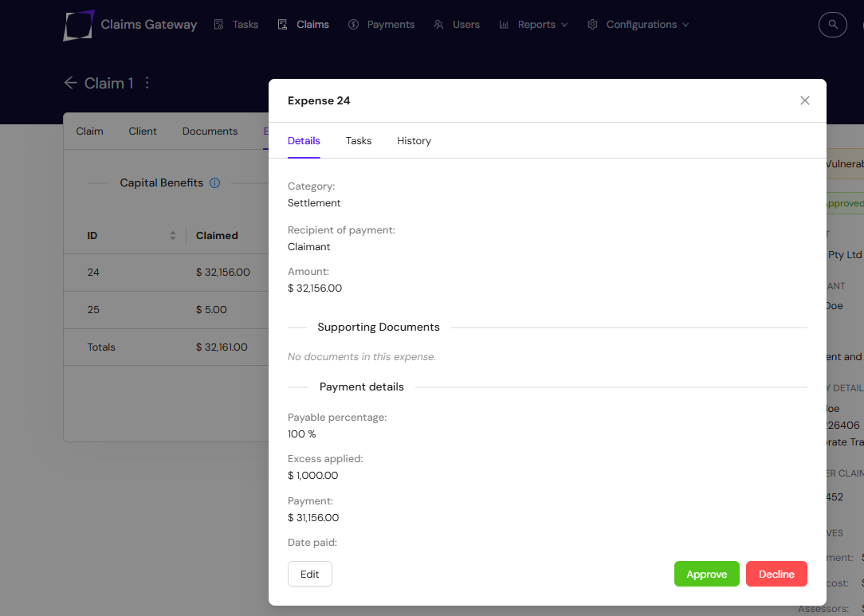Sort the table by ID column
The width and height of the screenshot is (864, 616).
click(x=173, y=236)
